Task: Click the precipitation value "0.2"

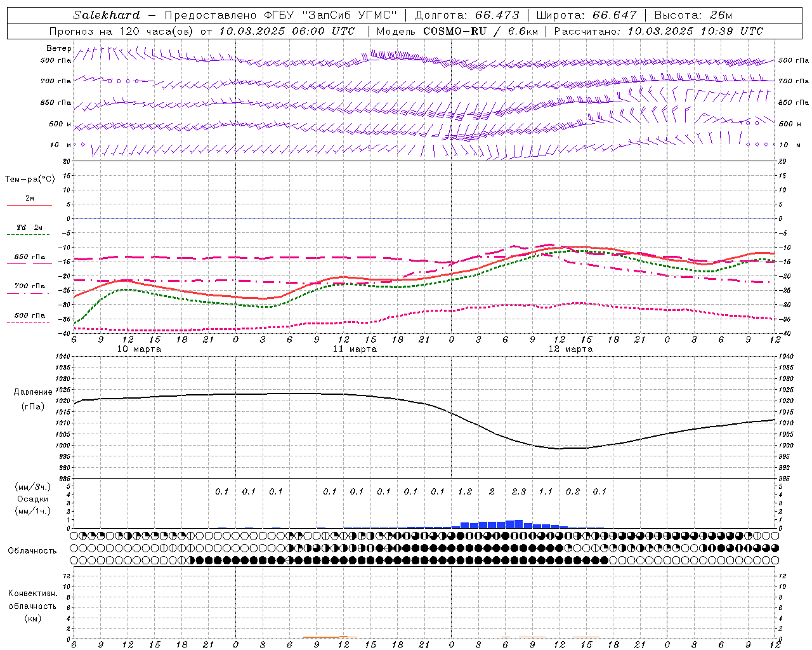Action: point(573,491)
